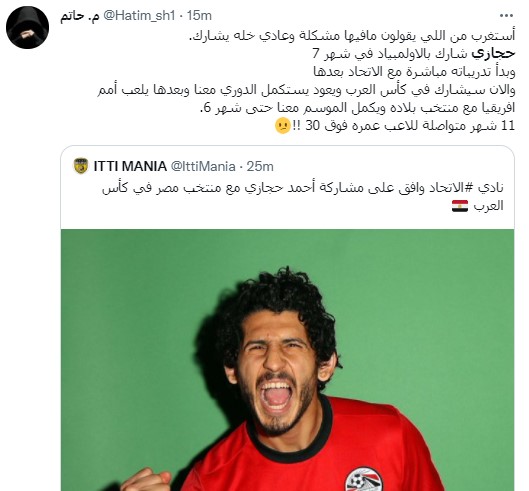
Task: Open the quoted tweet photo of the player
Action: [x=287, y=360]
